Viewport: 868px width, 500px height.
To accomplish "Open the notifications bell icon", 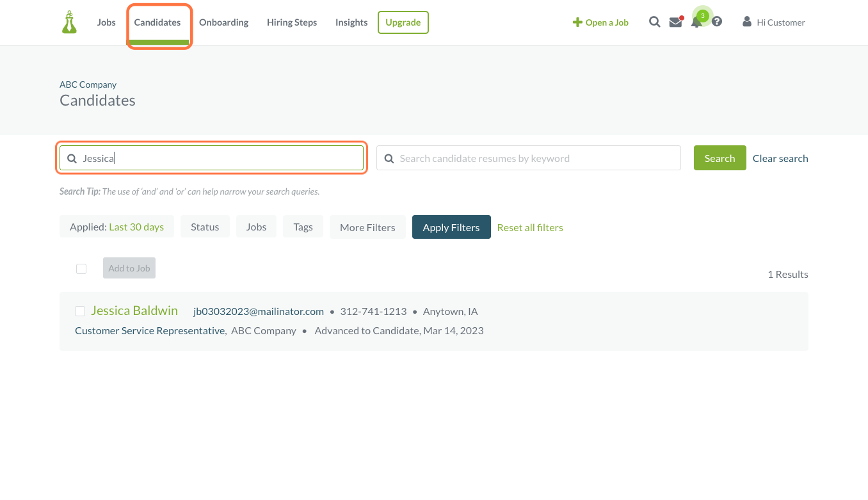I will (696, 22).
